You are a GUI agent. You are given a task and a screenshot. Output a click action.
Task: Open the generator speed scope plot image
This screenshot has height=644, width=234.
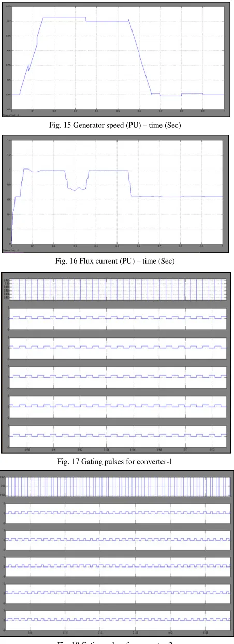click(x=117, y=59)
